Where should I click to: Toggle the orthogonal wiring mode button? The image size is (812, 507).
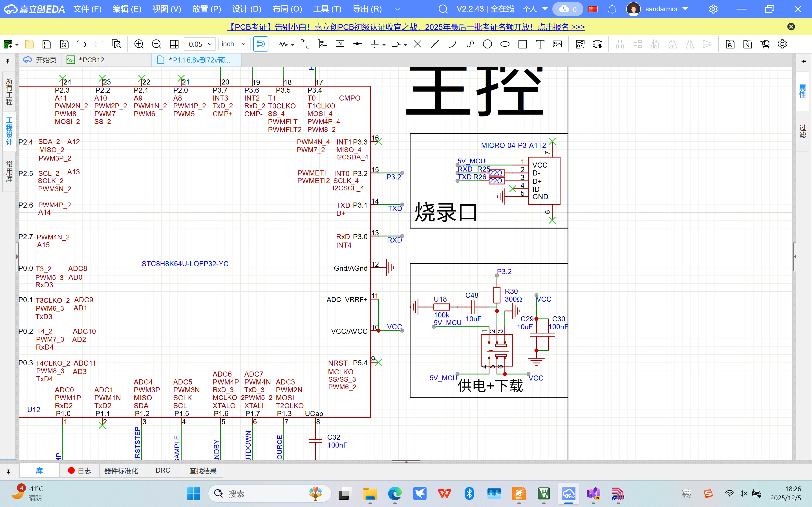point(261,44)
